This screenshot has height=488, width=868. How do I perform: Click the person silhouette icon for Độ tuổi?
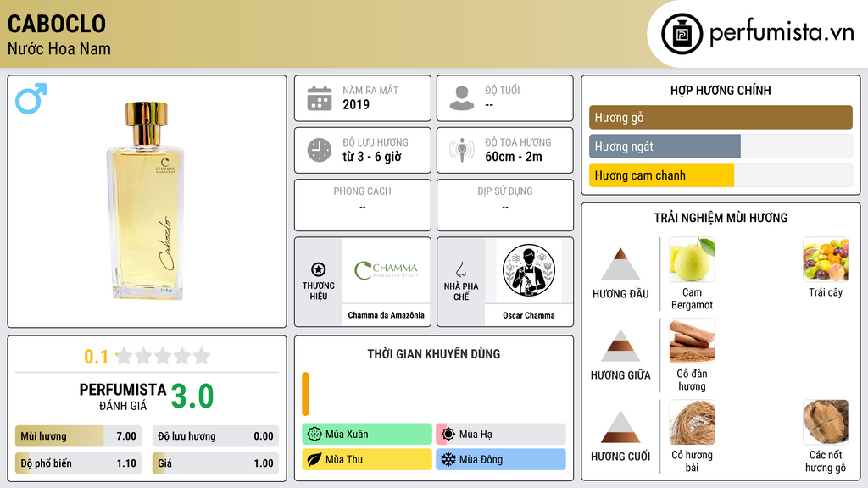point(462,98)
